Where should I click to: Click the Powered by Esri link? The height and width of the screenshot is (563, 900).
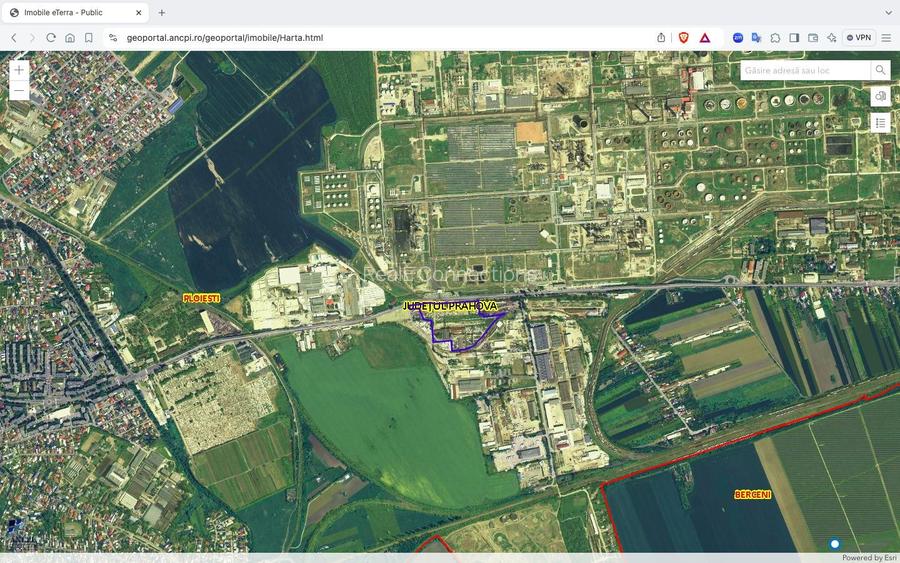pos(862,558)
